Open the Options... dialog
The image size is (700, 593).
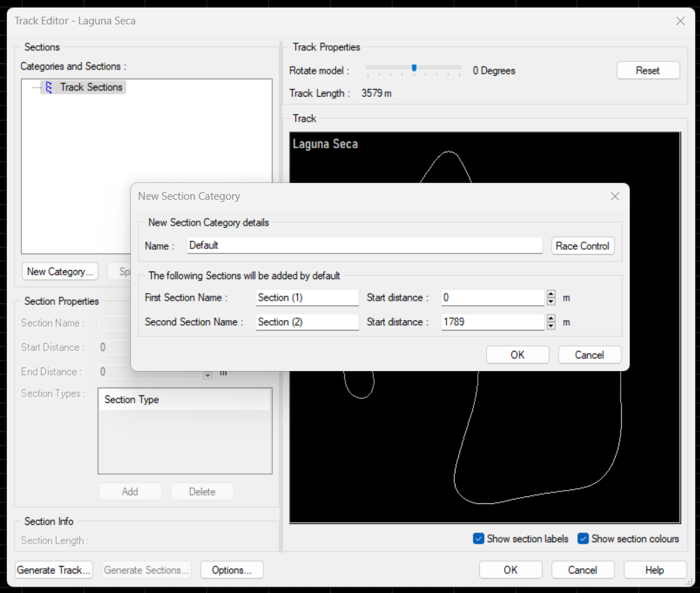point(231,570)
